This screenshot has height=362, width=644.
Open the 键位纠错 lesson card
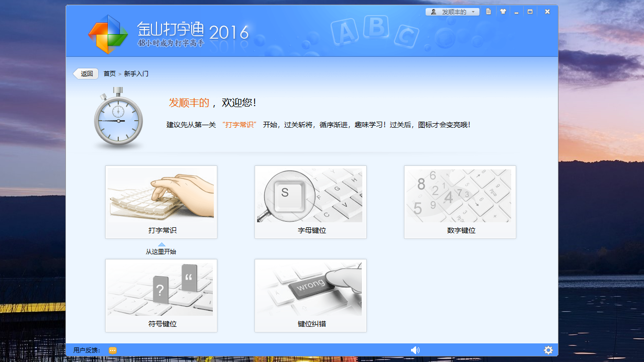coord(310,295)
